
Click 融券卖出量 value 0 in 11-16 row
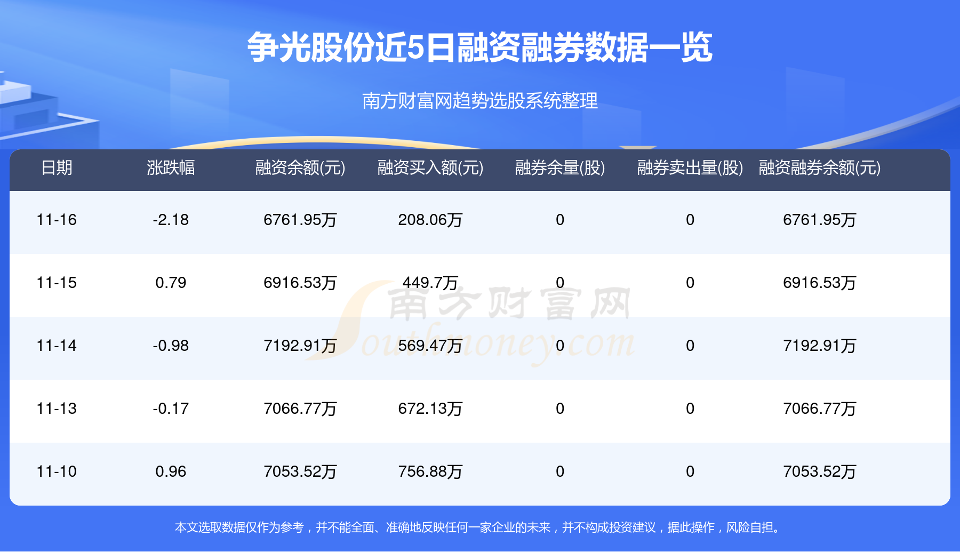click(x=690, y=220)
